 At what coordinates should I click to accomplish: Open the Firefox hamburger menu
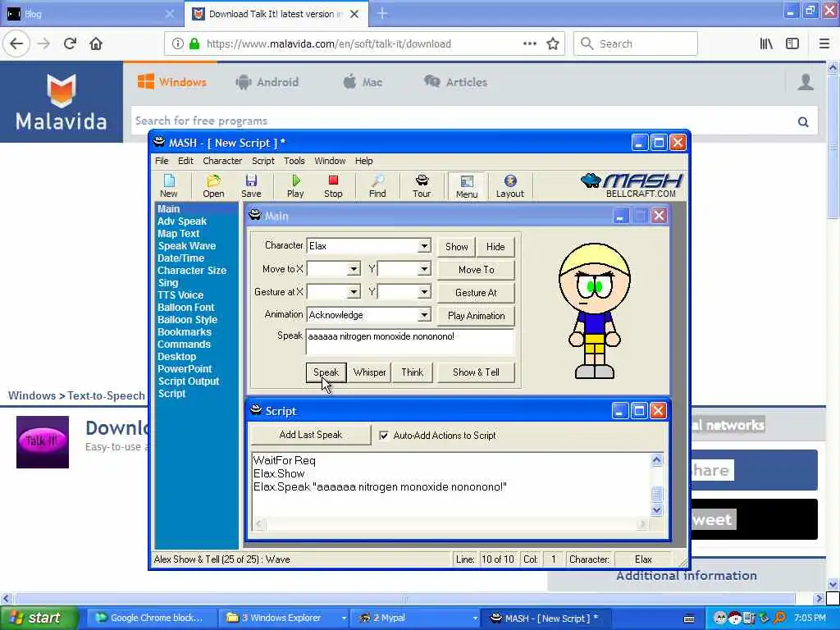pyautogui.click(x=824, y=43)
